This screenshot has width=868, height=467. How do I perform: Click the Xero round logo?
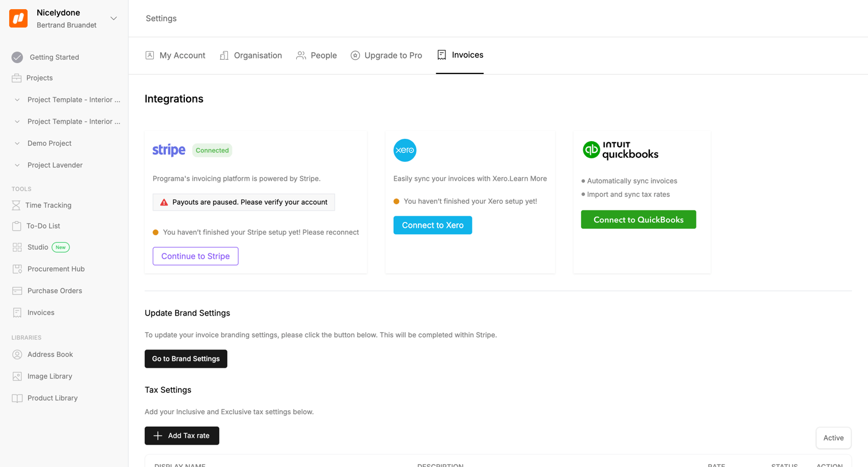(405, 150)
